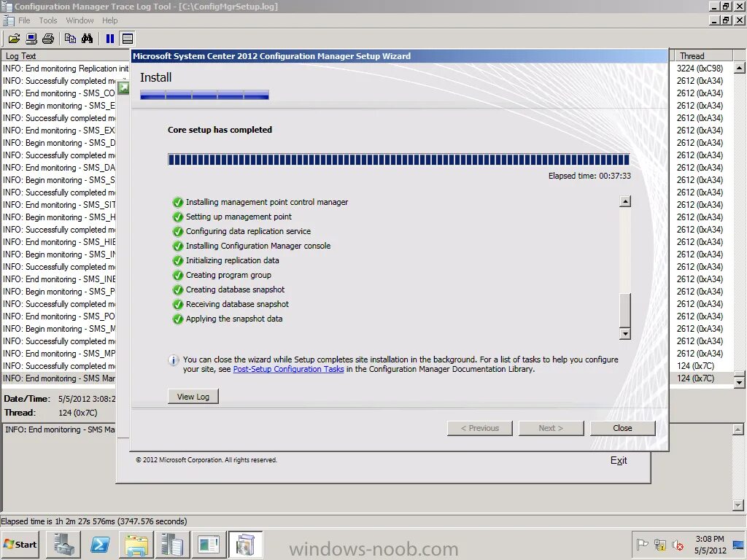Open the Window menu
Image resolution: width=747 pixels, height=560 pixels.
(80, 20)
